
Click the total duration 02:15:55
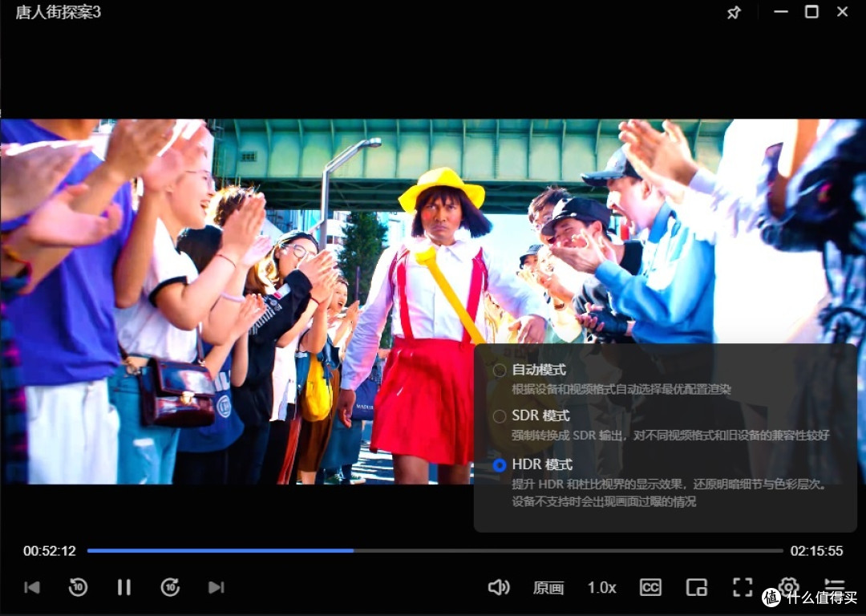(x=816, y=551)
